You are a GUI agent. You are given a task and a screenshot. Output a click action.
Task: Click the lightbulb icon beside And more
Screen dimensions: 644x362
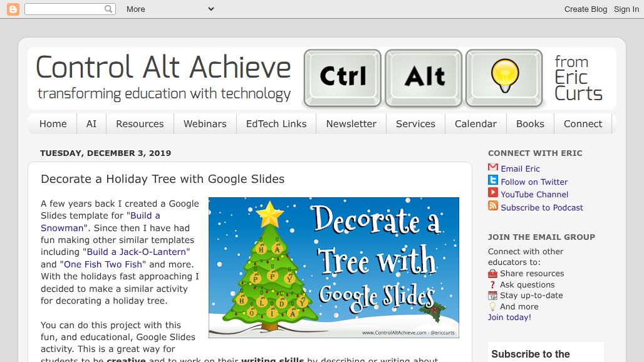coord(492,306)
